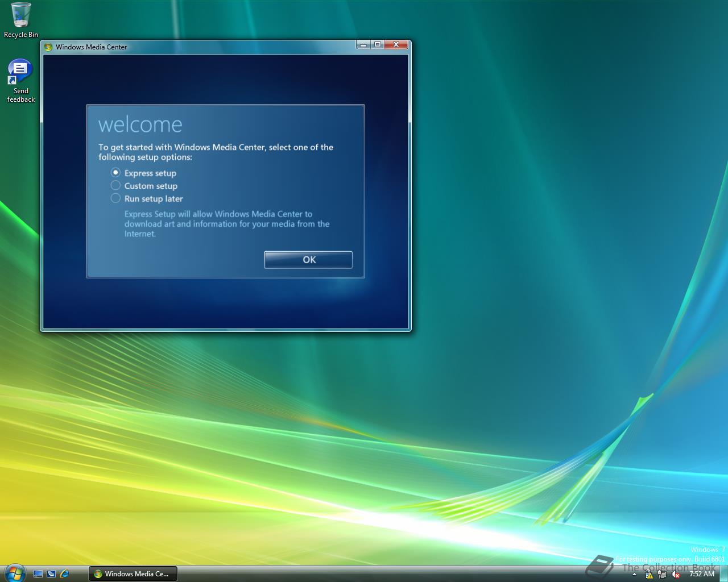The width and height of the screenshot is (728, 582).
Task: Click the Media Center title bar icon
Action: [x=48, y=47]
